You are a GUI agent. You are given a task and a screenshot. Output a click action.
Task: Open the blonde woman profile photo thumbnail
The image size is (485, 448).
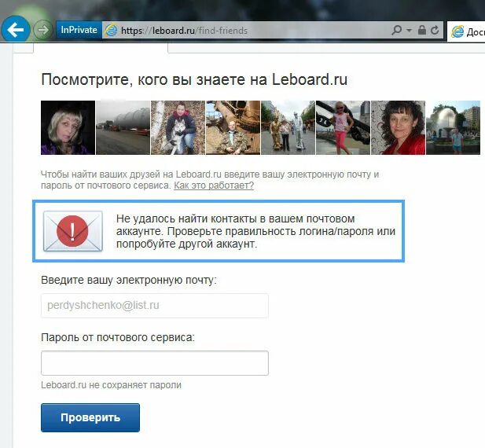coord(68,127)
